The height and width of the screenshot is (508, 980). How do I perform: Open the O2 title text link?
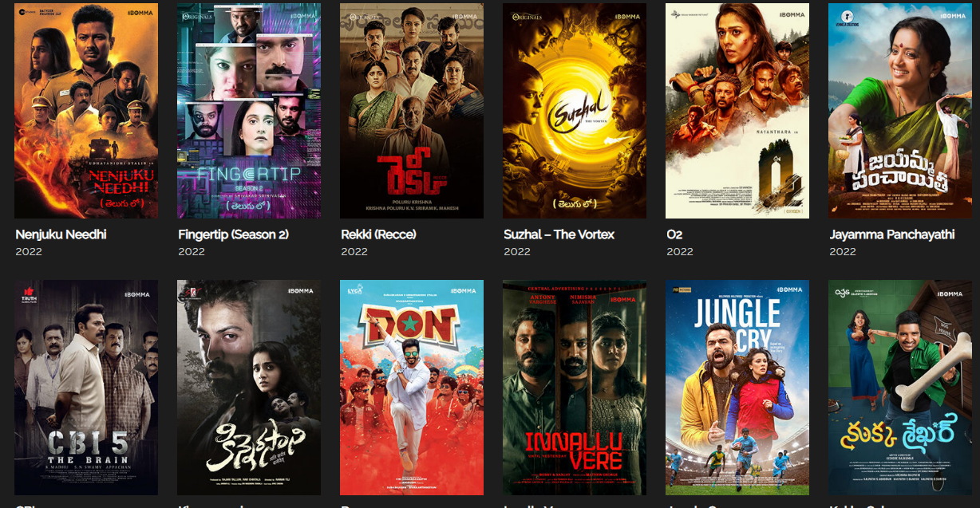click(x=674, y=234)
